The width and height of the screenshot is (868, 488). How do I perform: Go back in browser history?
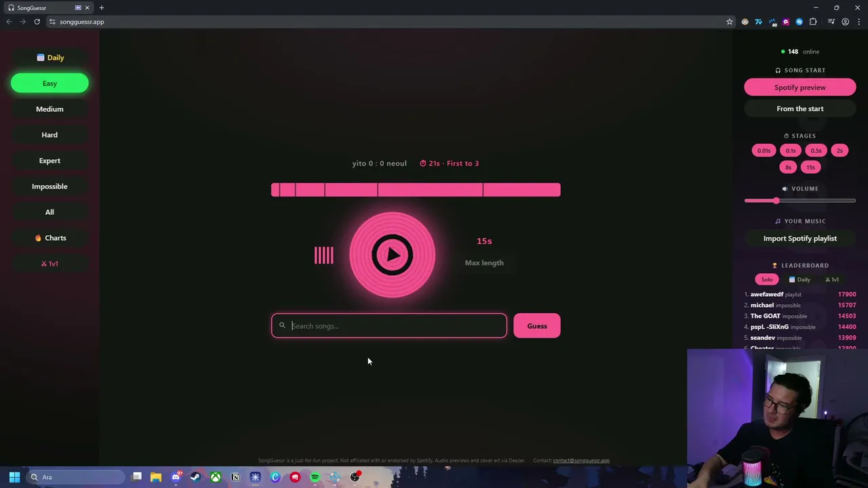[x=9, y=22]
